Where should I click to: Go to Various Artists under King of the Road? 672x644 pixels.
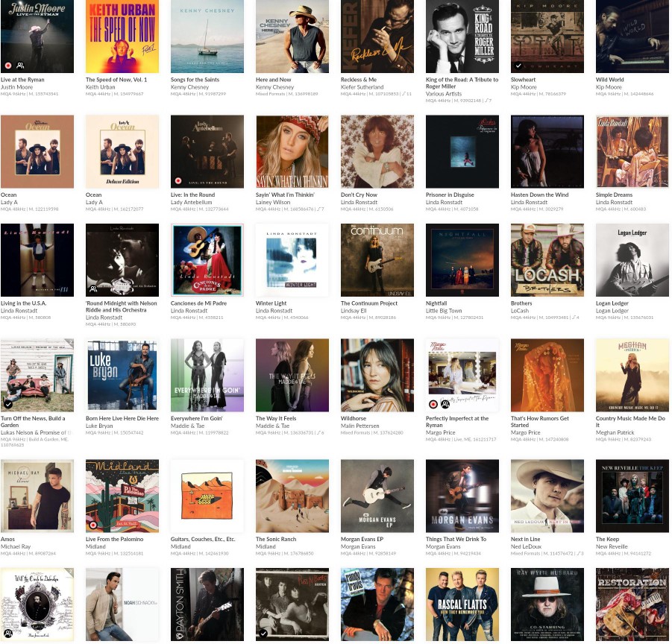(444, 94)
